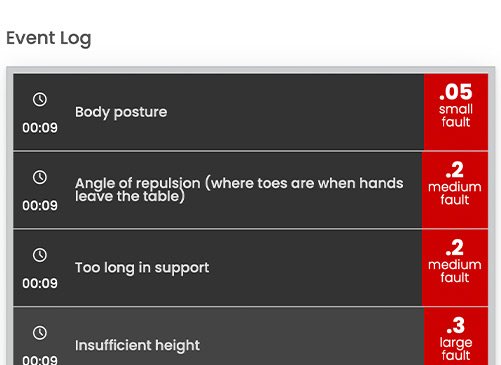Click the clock icon beside Body posture
The height and width of the screenshot is (365, 501).
pos(40,99)
